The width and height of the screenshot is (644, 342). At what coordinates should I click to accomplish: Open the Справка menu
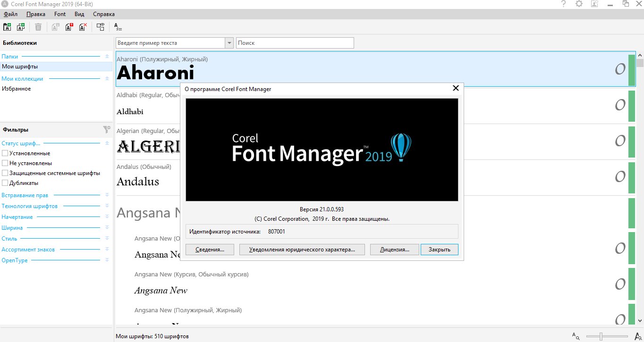[x=104, y=14]
